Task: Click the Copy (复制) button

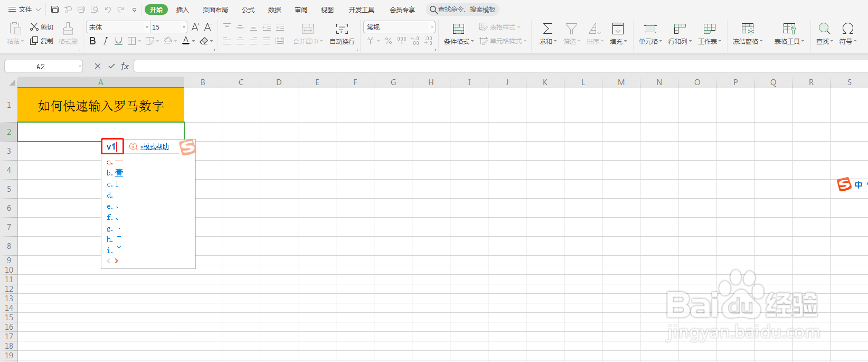Action: pos(41,41)
